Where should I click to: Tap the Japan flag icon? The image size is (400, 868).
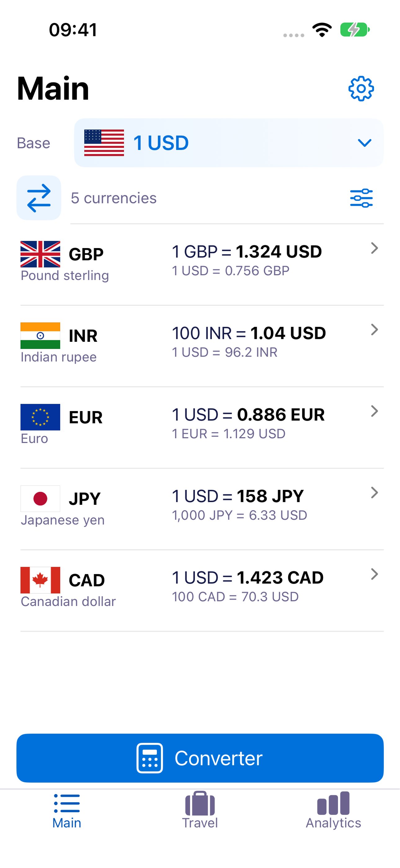40,498
